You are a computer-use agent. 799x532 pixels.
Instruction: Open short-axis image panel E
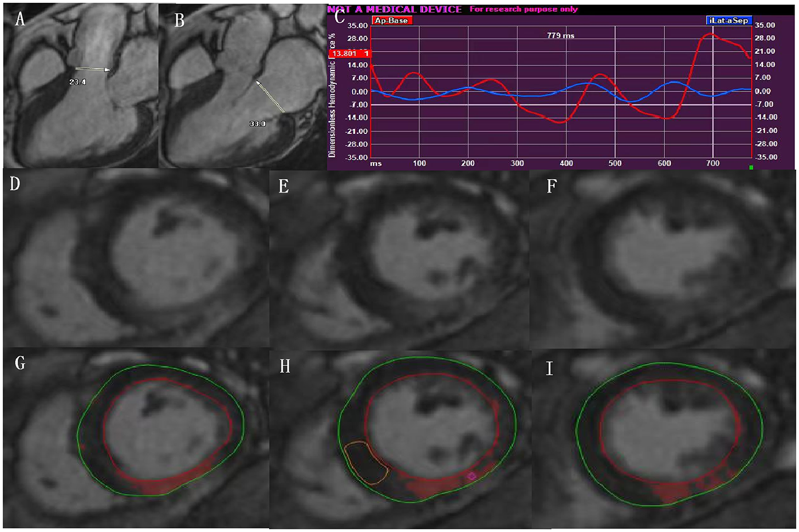pos(399,259)
